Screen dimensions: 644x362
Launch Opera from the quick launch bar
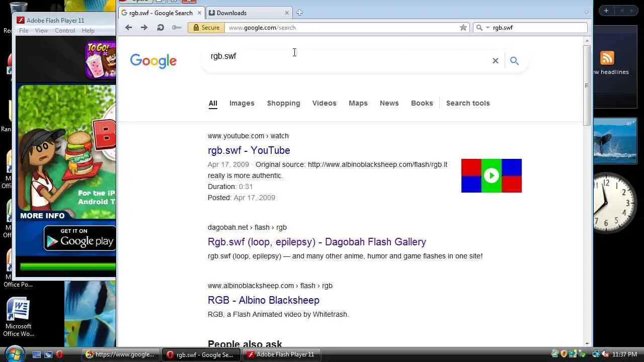coord(59,354)
